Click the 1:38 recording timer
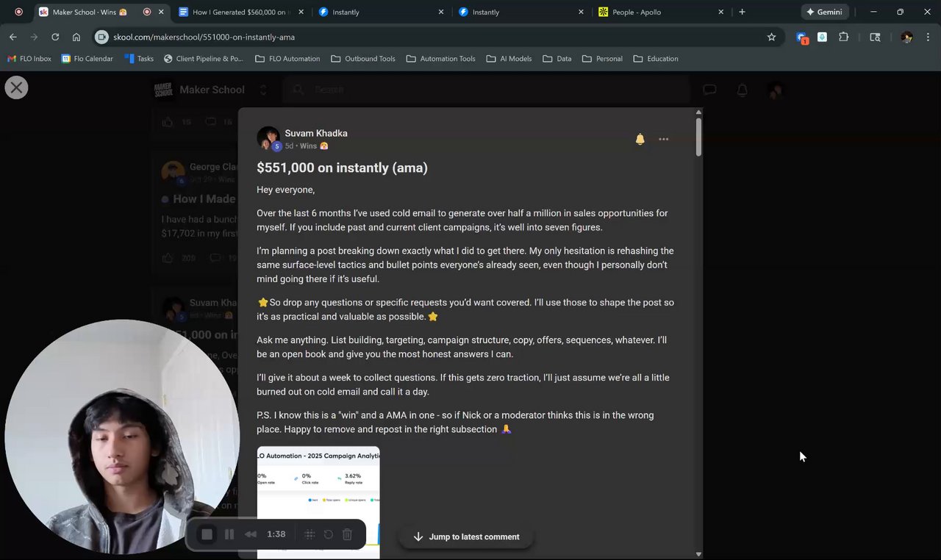Viewport: 941px width, 560px height. point(276,534)
